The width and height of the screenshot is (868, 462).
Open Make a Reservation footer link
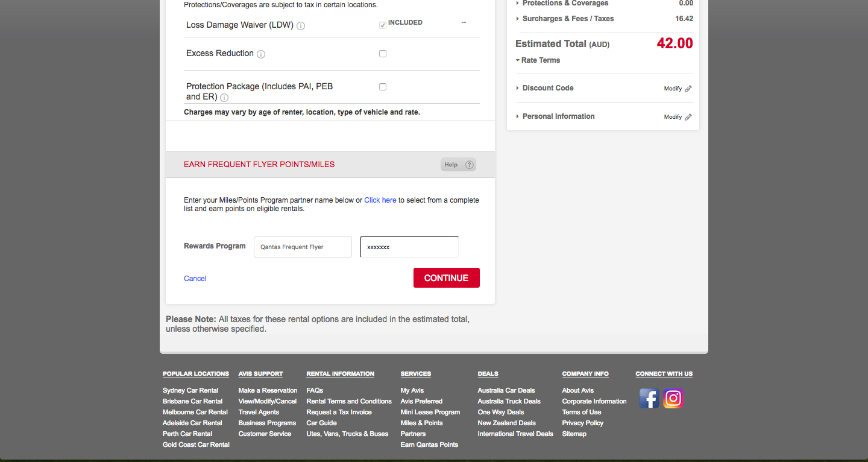pyautogui.click(x=268, y=390)
